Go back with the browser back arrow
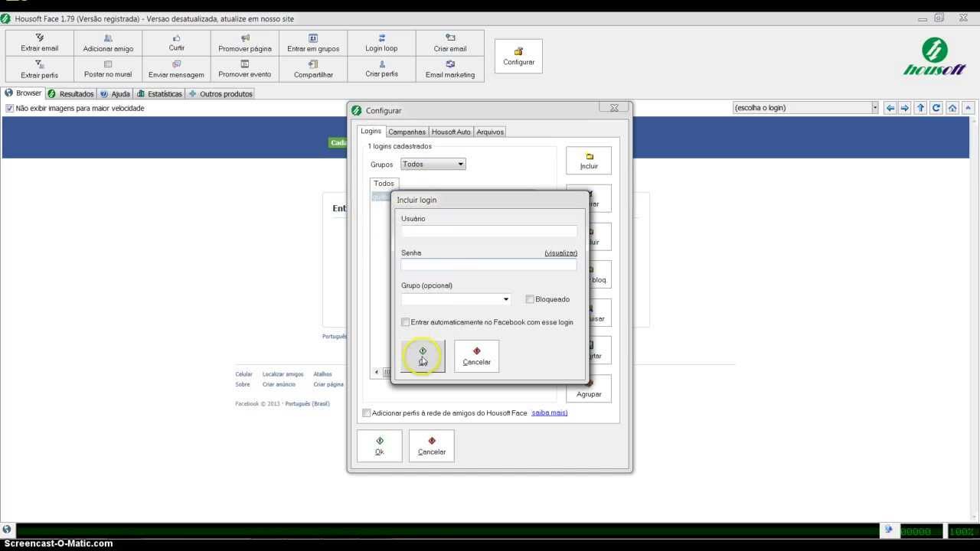The height and width of the screenshot is (551, 980). click(x=890, y=108)
